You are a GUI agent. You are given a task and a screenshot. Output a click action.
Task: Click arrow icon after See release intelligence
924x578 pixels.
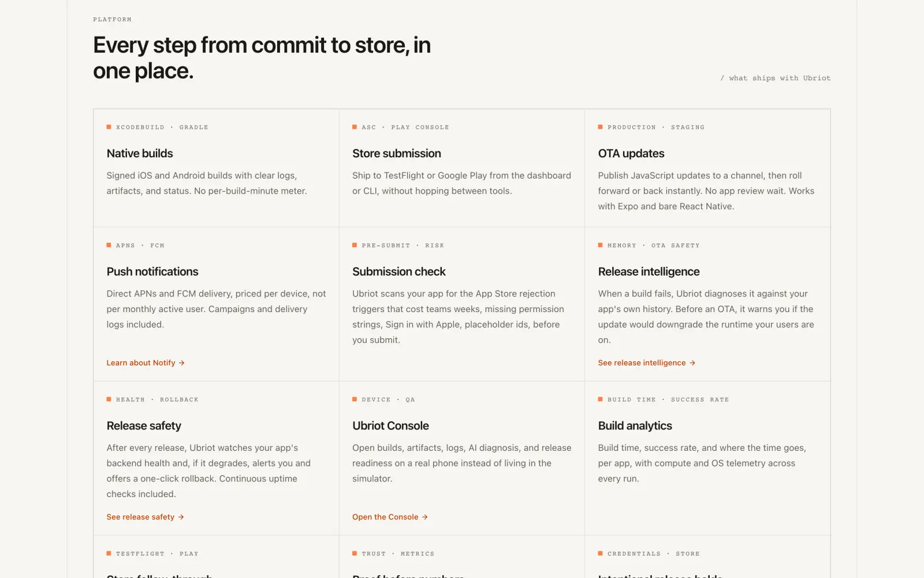pos(692,363)
